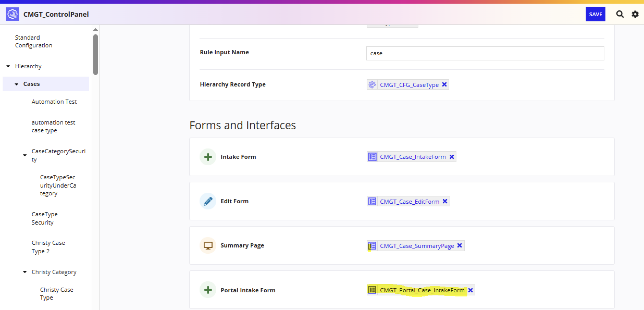
Task: Select Automation Test in the tree
Action: (x=54, y=102)
